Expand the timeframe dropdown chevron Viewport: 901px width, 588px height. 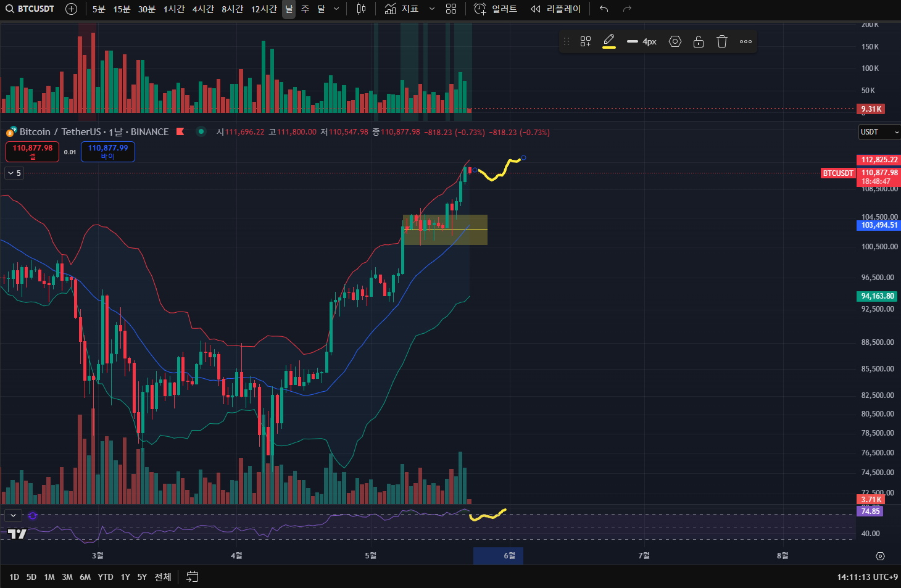(336, 9)
